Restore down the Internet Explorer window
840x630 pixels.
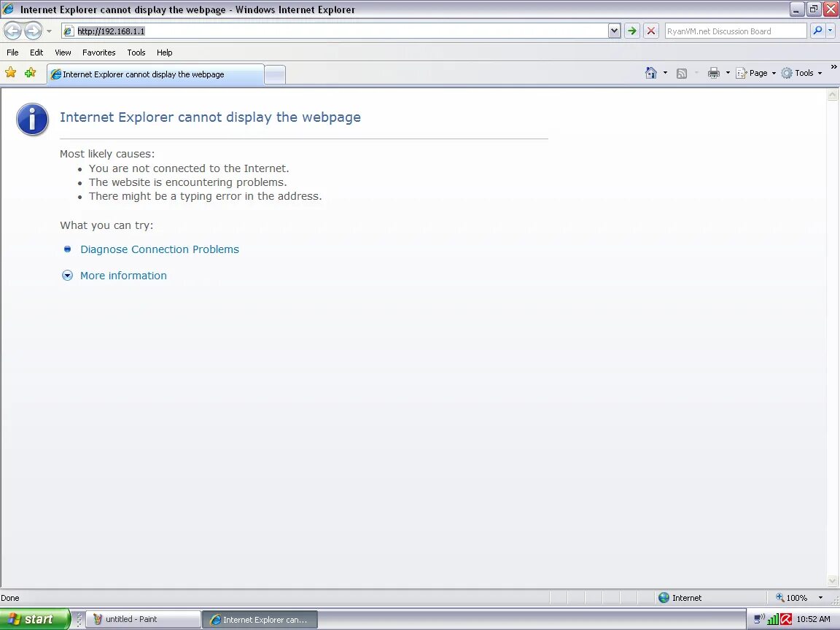tap(813, 9)
